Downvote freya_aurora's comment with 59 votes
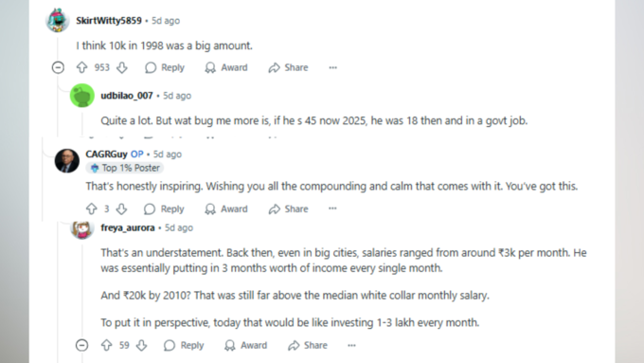Screen dimensions: 644x363 [142, 345]
